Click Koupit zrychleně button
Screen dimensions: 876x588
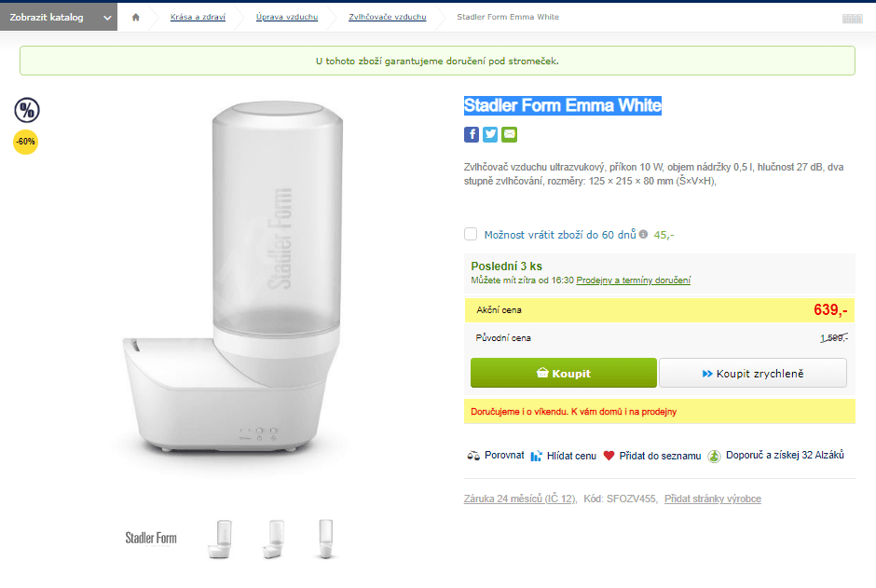753,374
